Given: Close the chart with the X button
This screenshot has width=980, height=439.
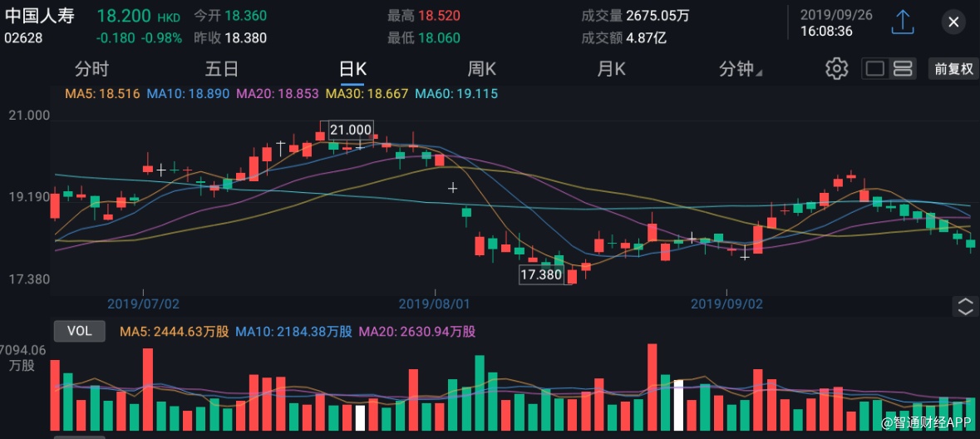Looking at the screenshot, I should coord(953,22).
